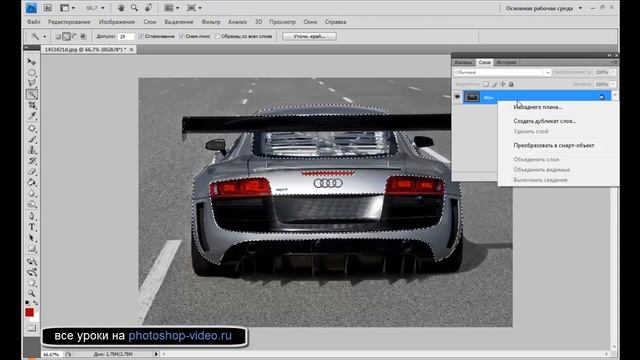Image resolution: width=640 pixels, height=360 pixels.
Task: Enable Образец со всех слоев checkbox
Action: (218, 36)
